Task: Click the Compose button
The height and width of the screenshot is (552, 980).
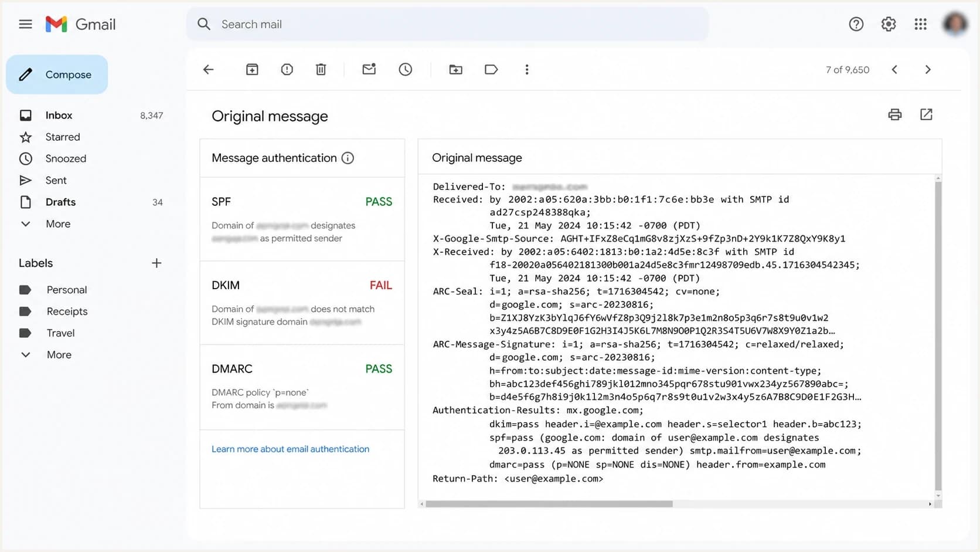Action: point(57,74)
